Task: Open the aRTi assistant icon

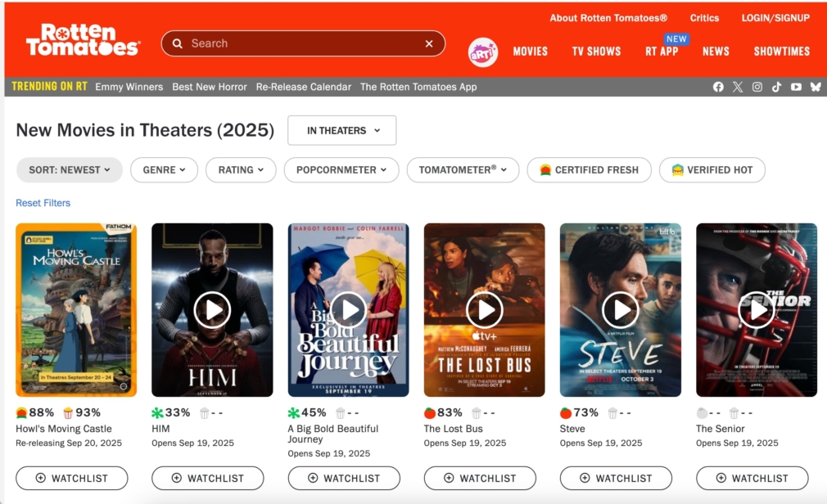Action: click(482, 52)
